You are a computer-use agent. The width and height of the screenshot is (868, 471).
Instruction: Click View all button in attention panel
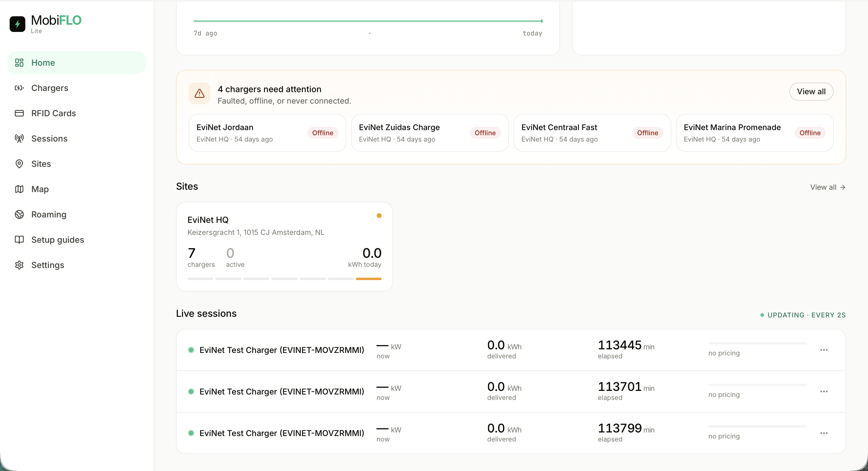click(x=811, y=92)
